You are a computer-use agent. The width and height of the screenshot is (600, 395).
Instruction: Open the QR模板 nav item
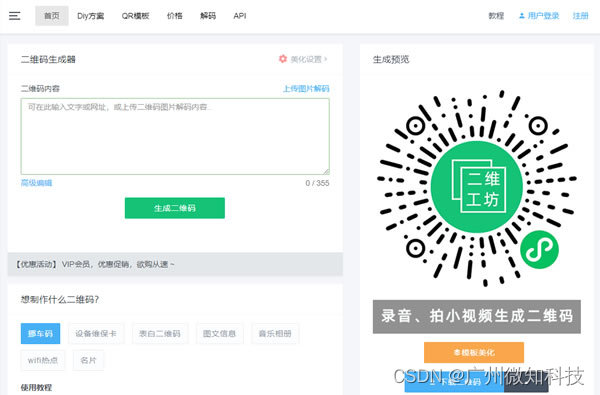(135, 16)
